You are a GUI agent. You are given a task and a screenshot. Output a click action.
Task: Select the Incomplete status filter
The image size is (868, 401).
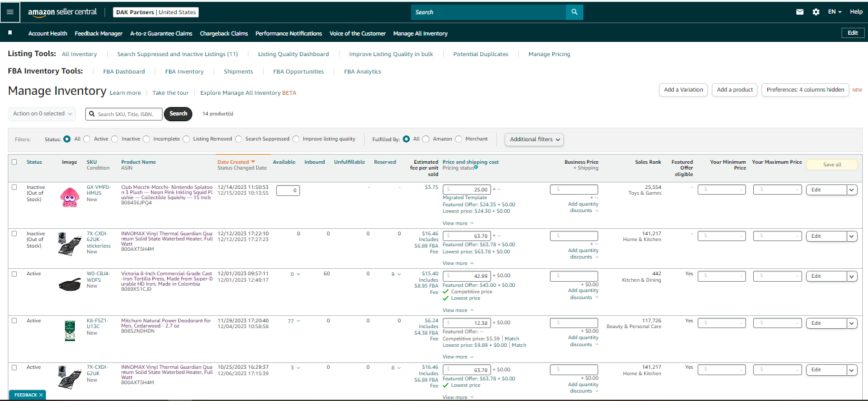(147, 139)
